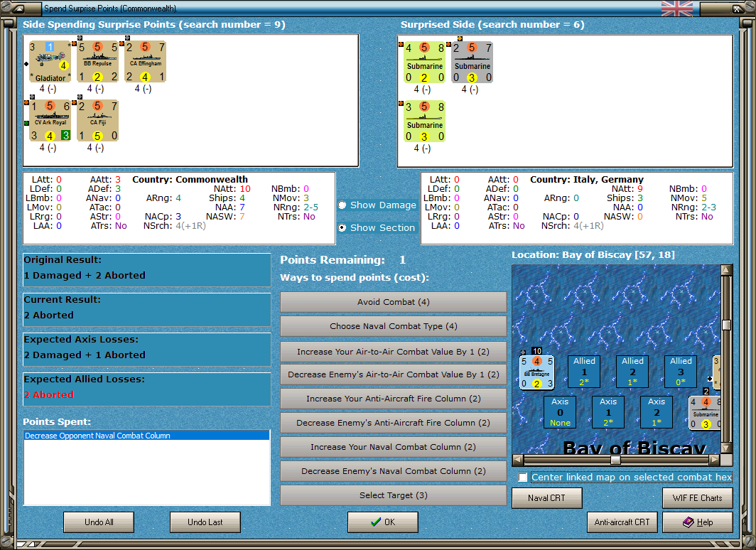Click the Axis 0 sea box marker
This screenshot has height=550, width=756.
[x=560, y=412]
